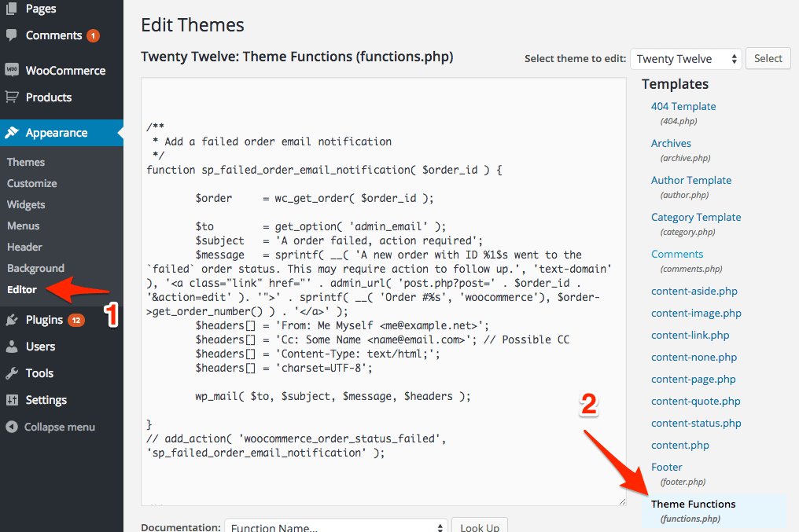Click the Look Up button
The height and width of the screenshot is (532, 799).
coord(479,527)
